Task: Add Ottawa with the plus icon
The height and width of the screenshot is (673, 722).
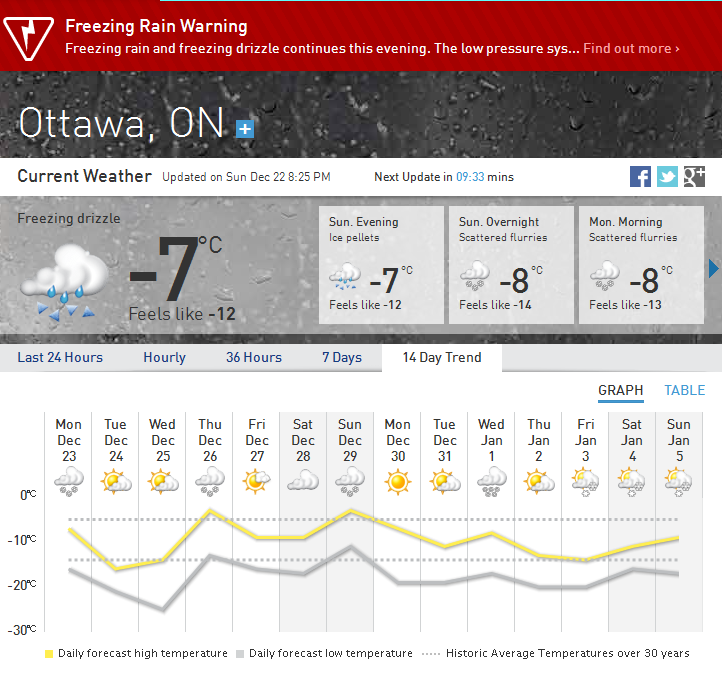Action: pos(245,128)
